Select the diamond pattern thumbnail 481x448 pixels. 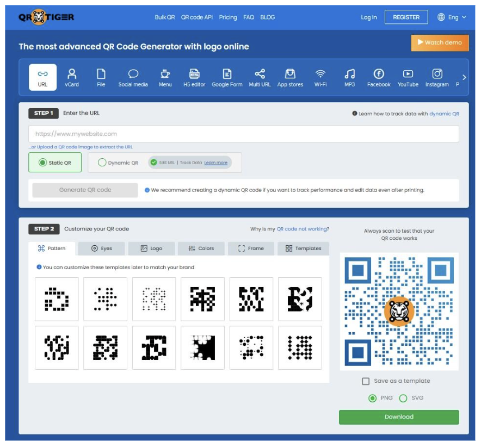300,347
